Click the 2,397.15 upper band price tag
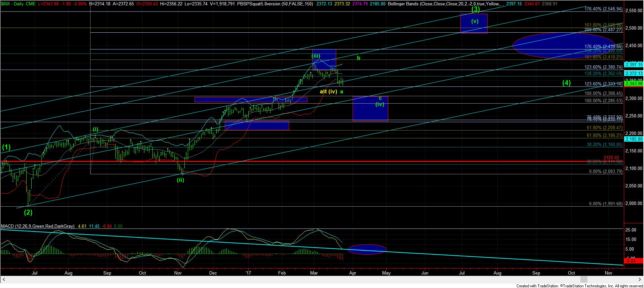Viewport: 644px width, 288px height. click(x=634, y=64)
